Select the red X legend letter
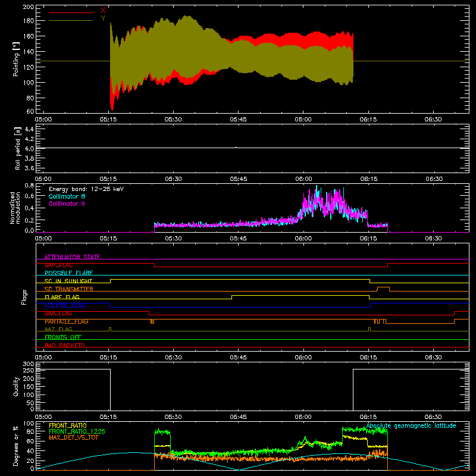 (103, 11)
